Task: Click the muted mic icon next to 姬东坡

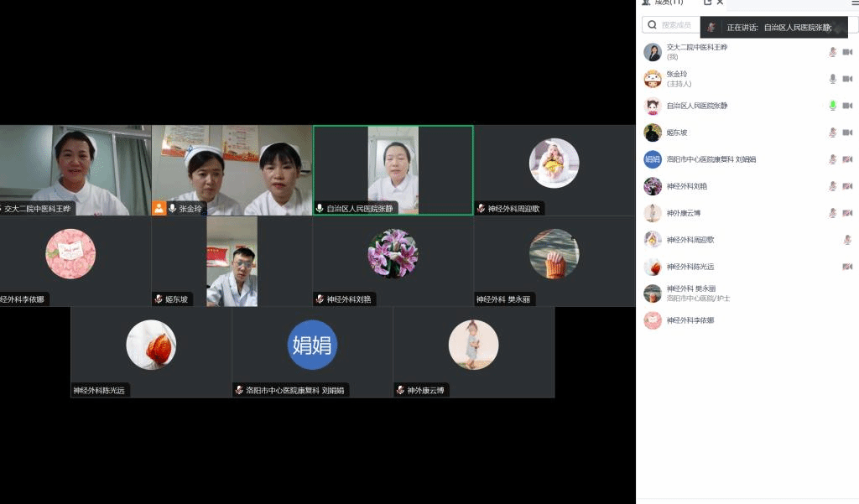Action: (x=830, y=132)
